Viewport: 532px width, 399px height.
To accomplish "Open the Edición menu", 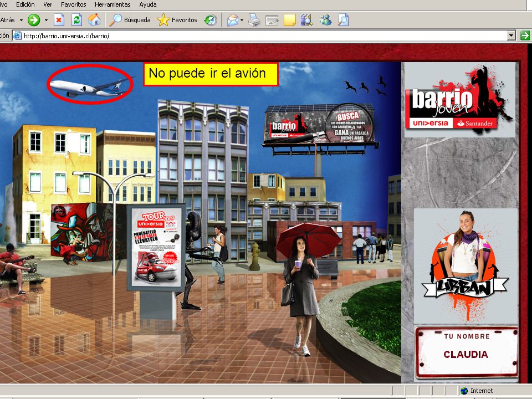I will [x=25, y=4].
